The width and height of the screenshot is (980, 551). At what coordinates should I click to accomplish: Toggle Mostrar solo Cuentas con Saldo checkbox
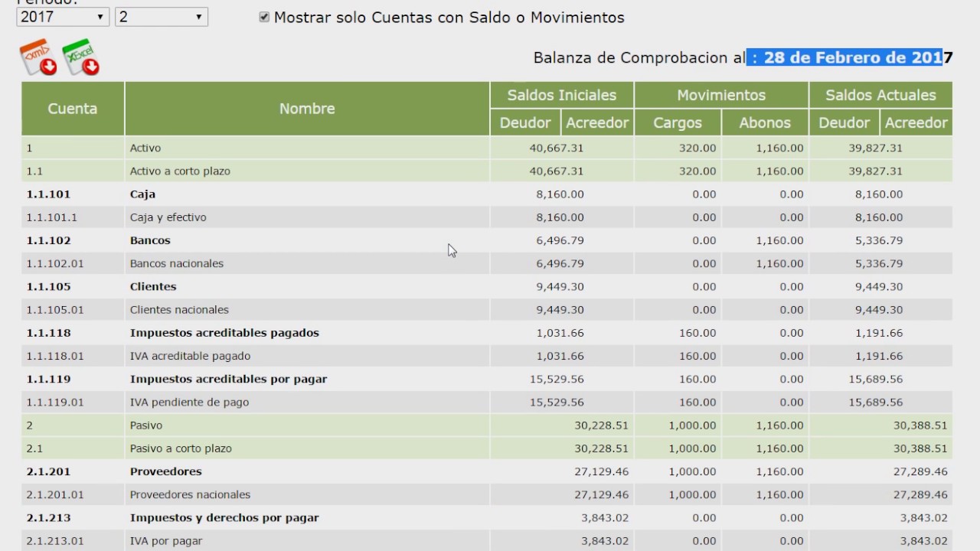coord(264,17)
